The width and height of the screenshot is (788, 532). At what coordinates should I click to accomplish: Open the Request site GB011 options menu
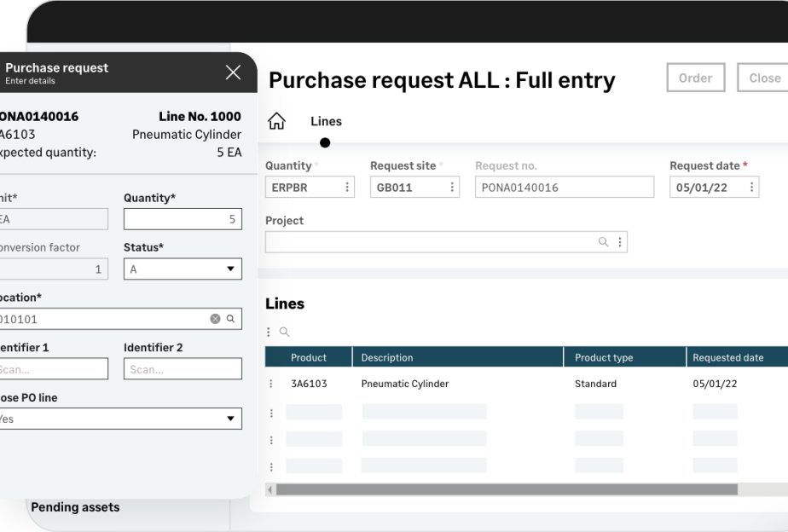tap(452, 187)
